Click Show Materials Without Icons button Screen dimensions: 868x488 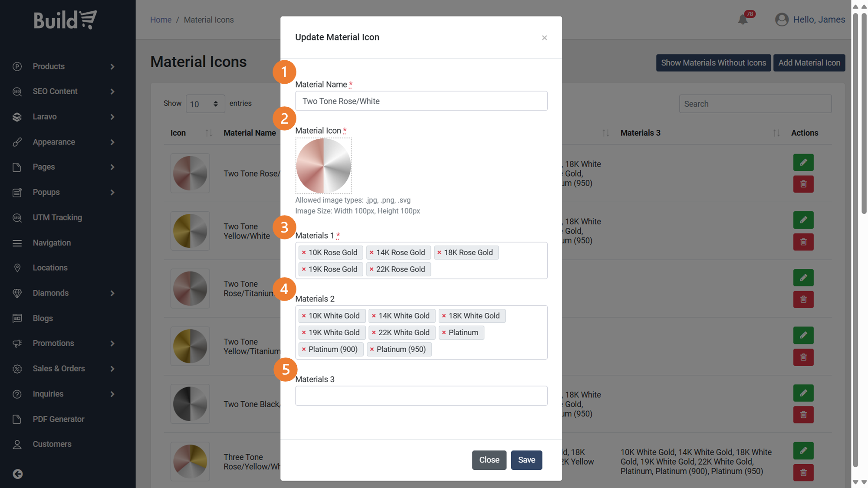pos(713,63)
